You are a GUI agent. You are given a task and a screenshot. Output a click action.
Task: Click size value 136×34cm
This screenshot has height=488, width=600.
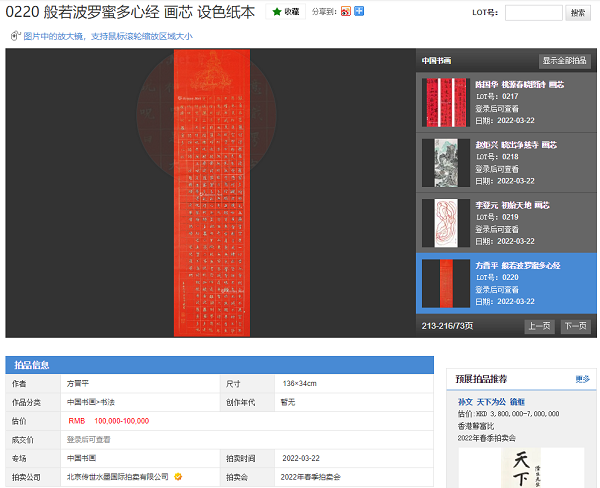click(x=300, y=383)
